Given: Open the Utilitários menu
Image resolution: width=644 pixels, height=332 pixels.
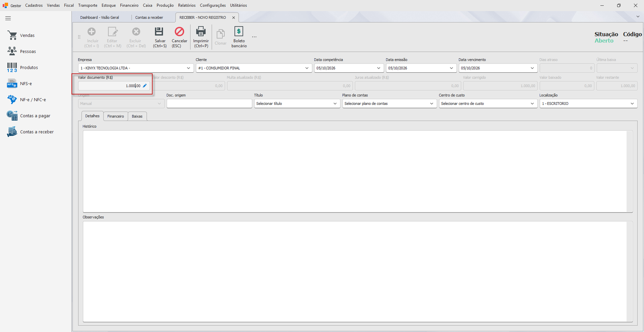Looking at the screenshot, I should pyautogui.click(x=239, y=5).
